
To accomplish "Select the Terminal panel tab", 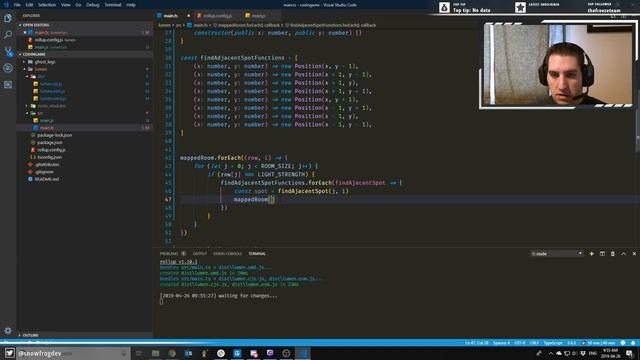I will (257, 253).
